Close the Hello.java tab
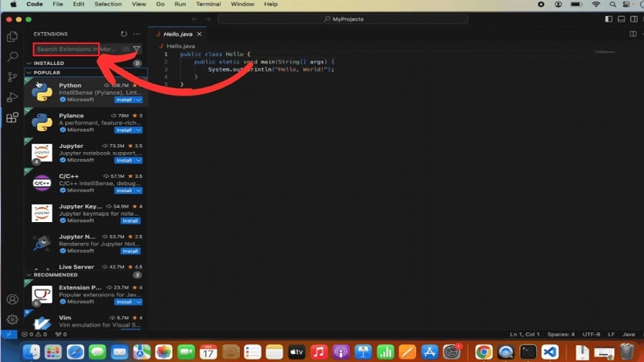Screen dimensions: 644x362 pos(199,34)
